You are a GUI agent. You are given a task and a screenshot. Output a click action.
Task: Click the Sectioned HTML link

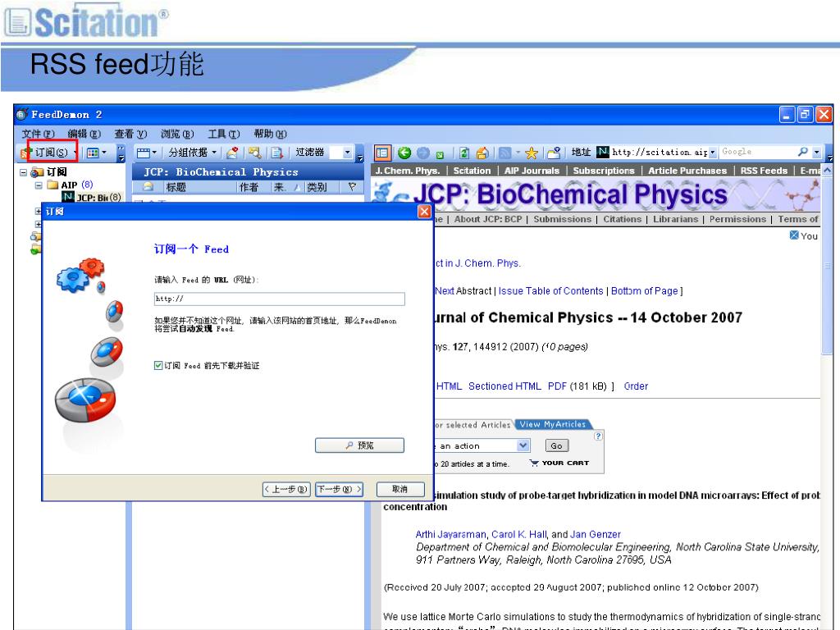[x=504, y=386]
